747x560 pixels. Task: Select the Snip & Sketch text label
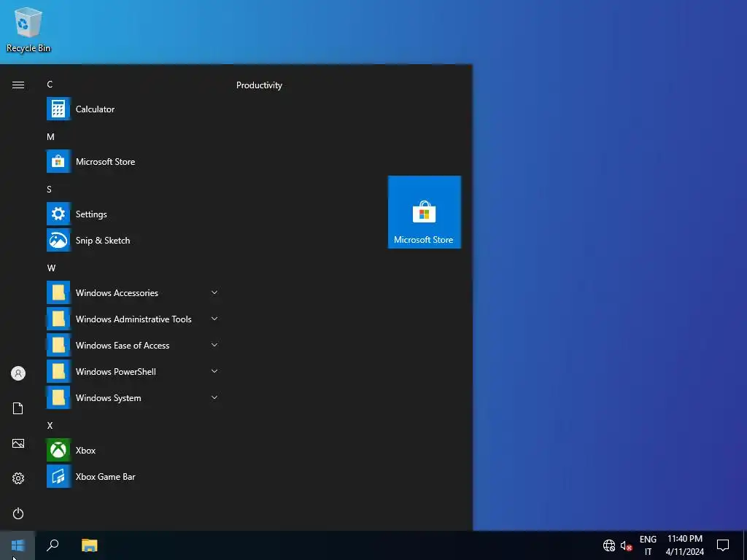(x=103, y=240)
